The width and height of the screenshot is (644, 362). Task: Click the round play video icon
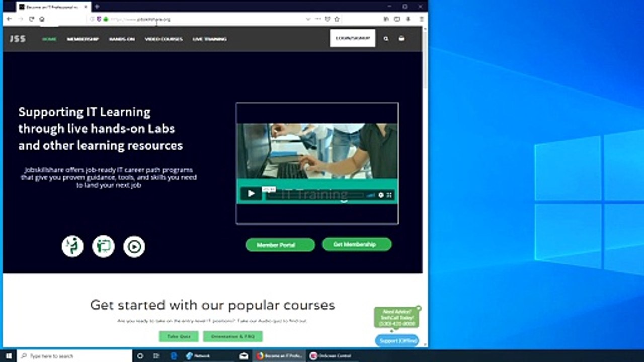pyautogui.click(x=134, y=246)
